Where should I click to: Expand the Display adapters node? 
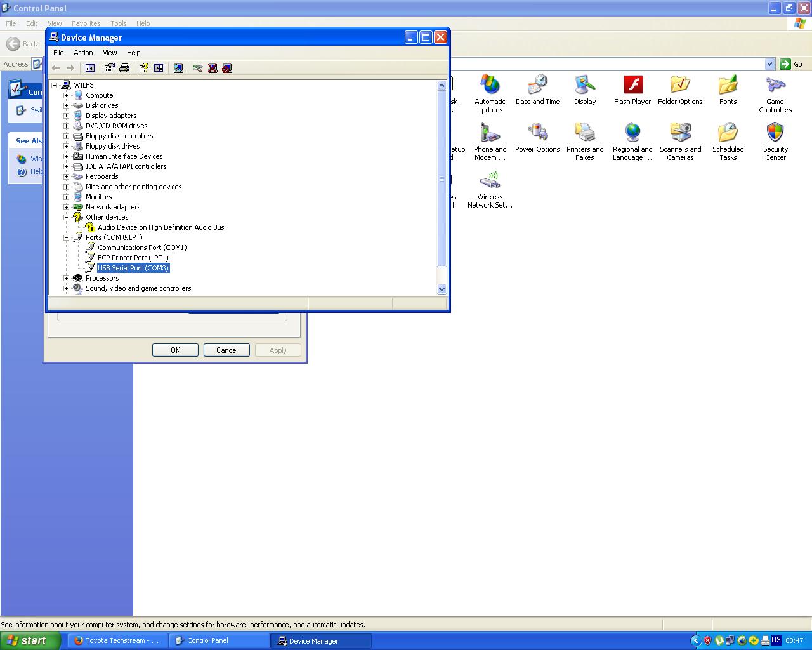click(66, 116)
